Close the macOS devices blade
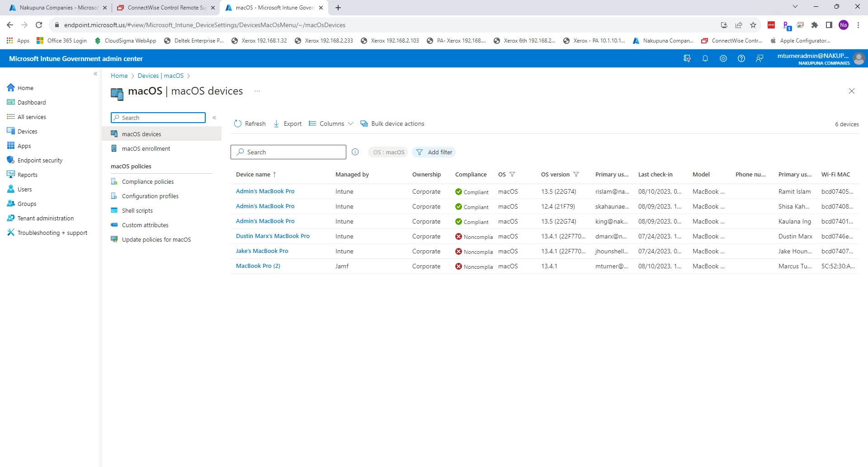 pyautogui.click(x=852, y=91)
